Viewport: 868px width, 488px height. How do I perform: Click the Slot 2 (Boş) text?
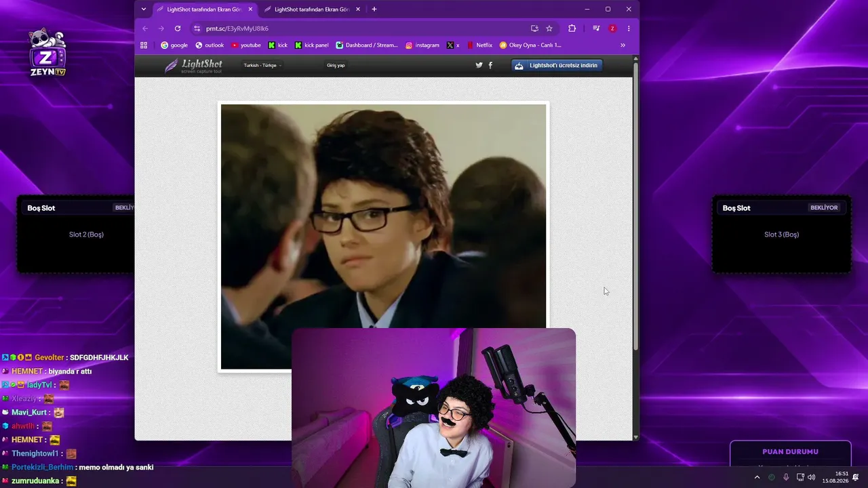pyautogui.click(x=86, y=235)
